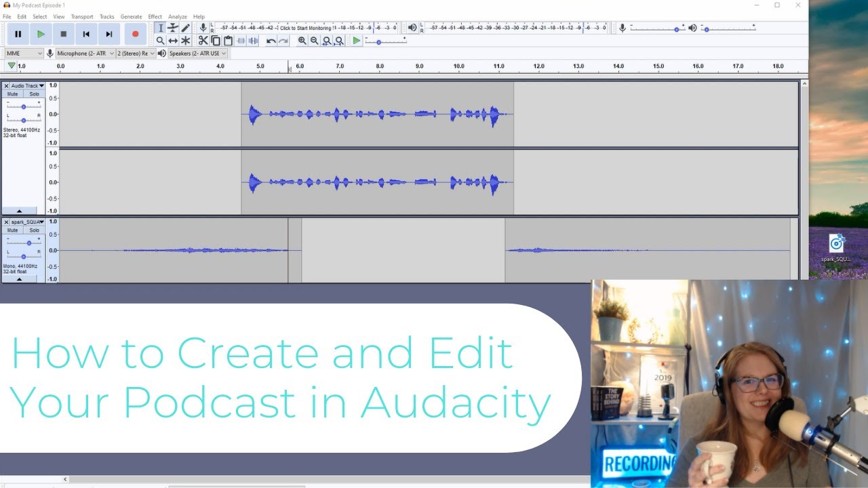Click the Paste clipboard icon
Image resolution: width=868 pixels, height=488 pixels.
point(228,41)
